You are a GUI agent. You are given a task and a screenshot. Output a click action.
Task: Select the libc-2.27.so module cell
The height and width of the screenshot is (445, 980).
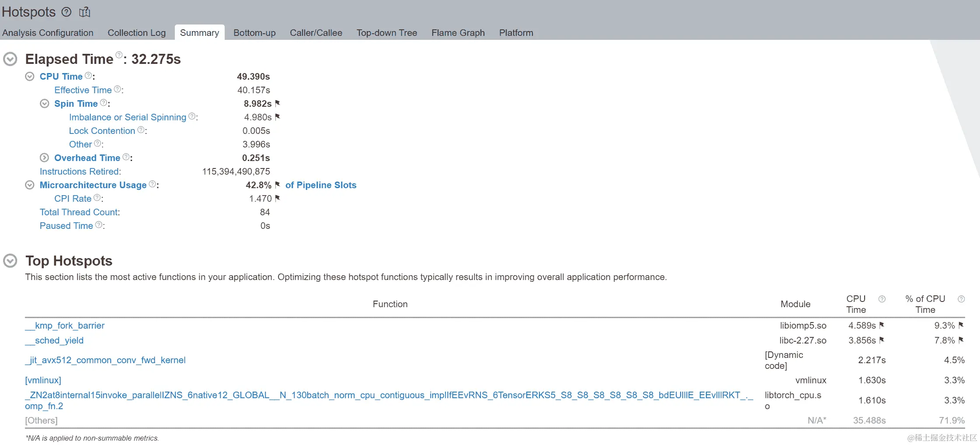click(803, 340)
